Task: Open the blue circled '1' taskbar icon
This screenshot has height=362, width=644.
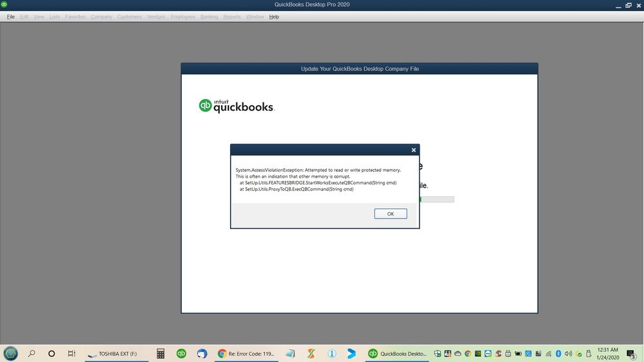Action: tap(332, 354)
